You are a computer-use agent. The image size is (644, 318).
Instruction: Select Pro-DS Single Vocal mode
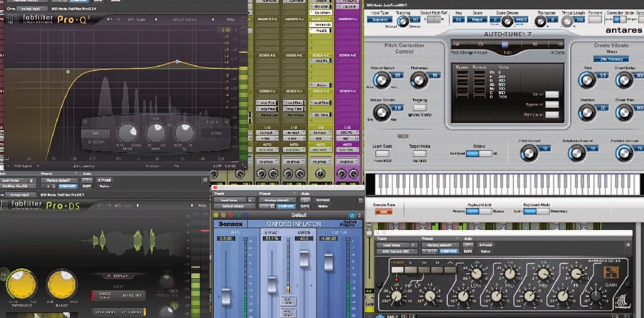click(x=104, y=295)
